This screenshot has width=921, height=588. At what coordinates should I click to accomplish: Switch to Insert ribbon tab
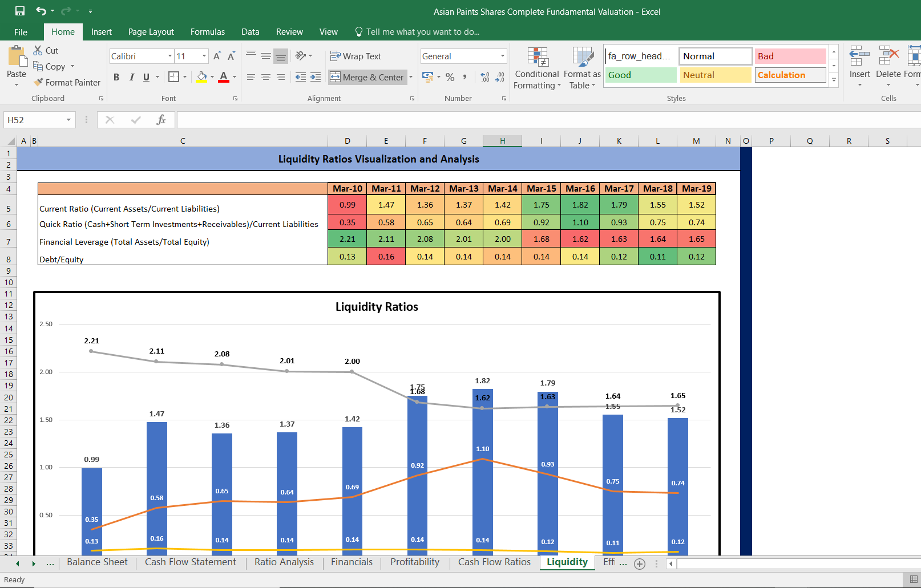(102, 32)
